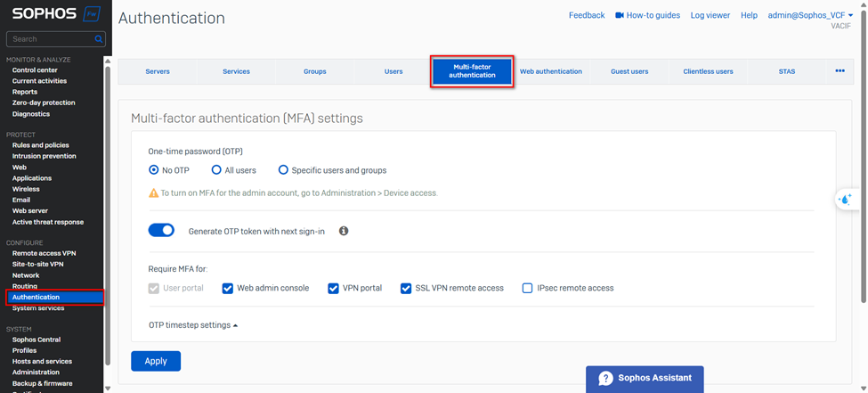Enable the IPsec remote access checkbox

(527, 288)
